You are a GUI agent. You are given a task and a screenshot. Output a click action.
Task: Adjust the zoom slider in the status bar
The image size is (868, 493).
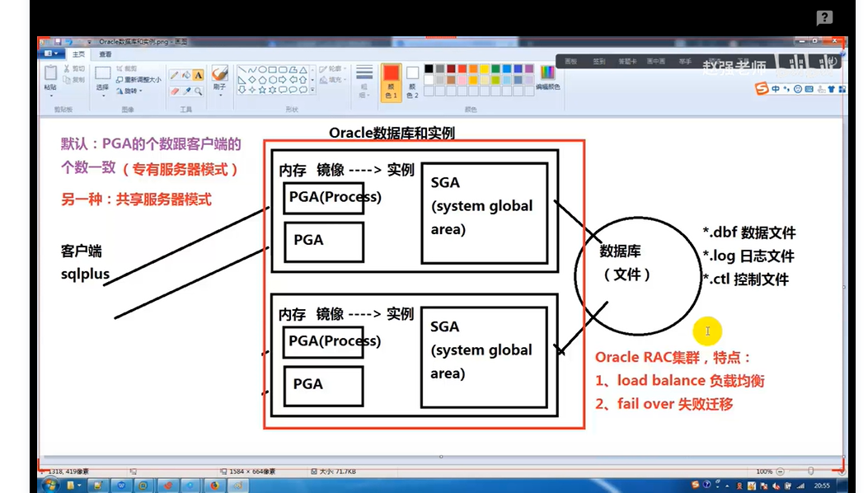[x=810, y=471]
